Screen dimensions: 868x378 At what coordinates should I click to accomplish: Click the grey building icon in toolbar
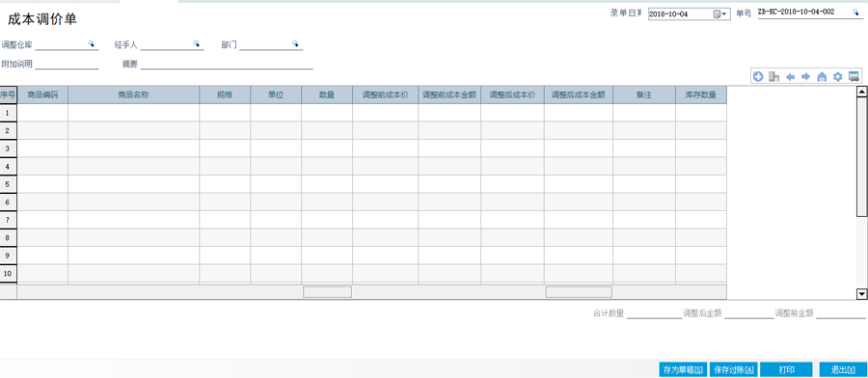point(774,77)
